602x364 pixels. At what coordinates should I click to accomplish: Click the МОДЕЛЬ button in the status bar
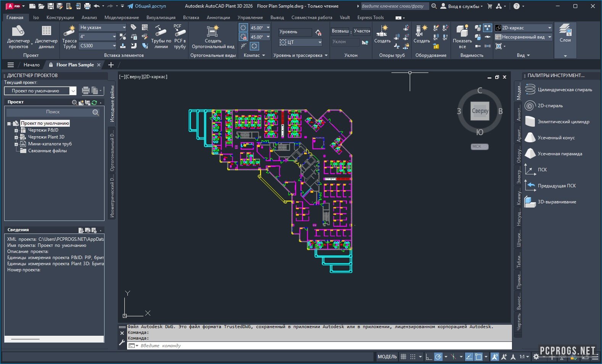coord(387,357)
